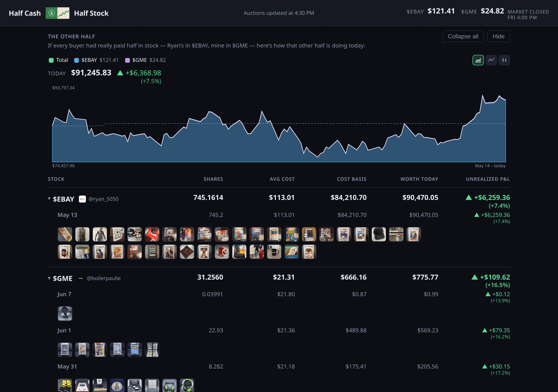Open the Halo 3 poster thumbnail
The width and height of the screenshot is (558, 392).
click(239, 252)
